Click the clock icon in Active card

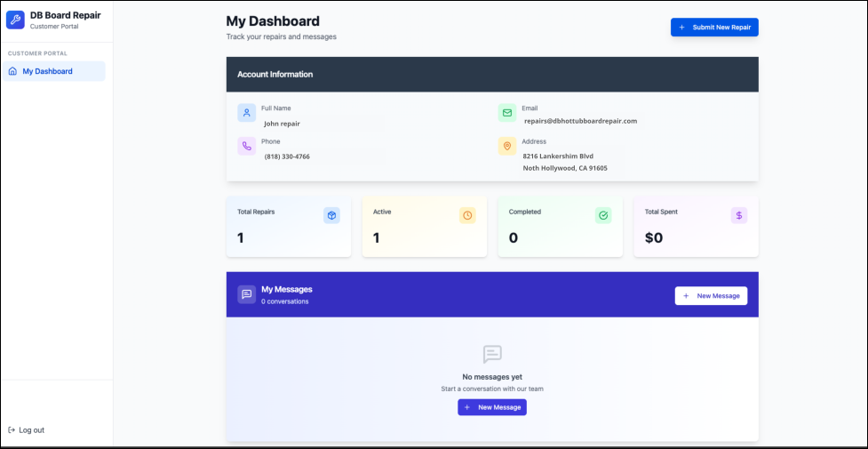click(x=467, y=215)
